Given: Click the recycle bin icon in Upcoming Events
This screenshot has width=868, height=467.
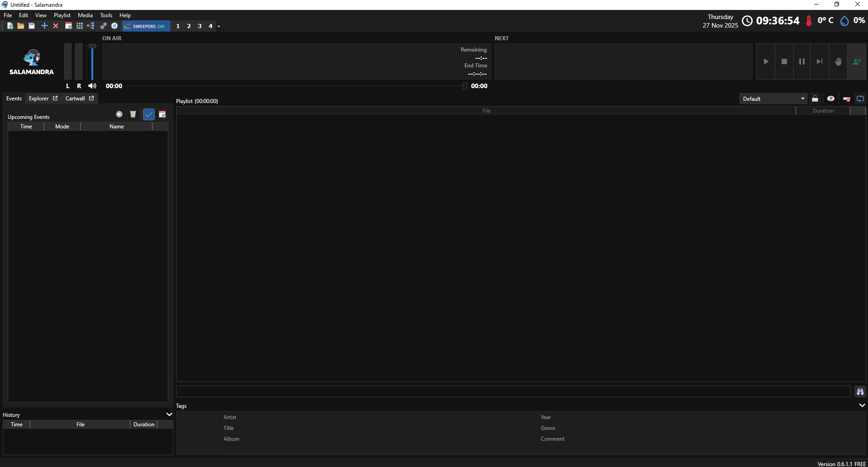Looking at the screenshot, I should (133, 114).
